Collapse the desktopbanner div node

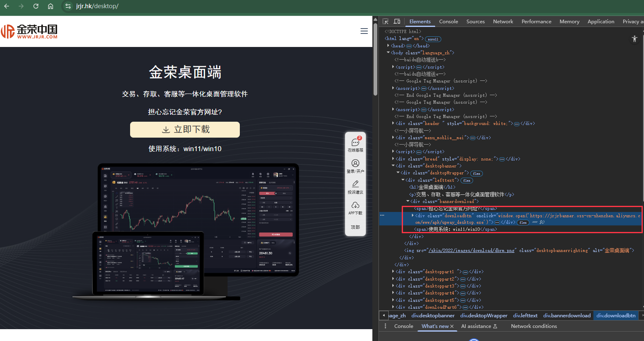pos(393,166)
